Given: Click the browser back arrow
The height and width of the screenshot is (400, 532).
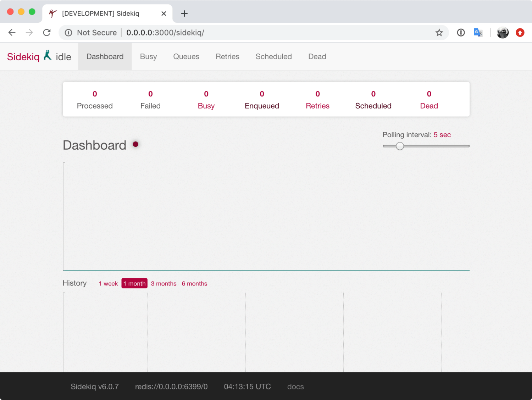Looking at the screenshot, I should (12, 33).
